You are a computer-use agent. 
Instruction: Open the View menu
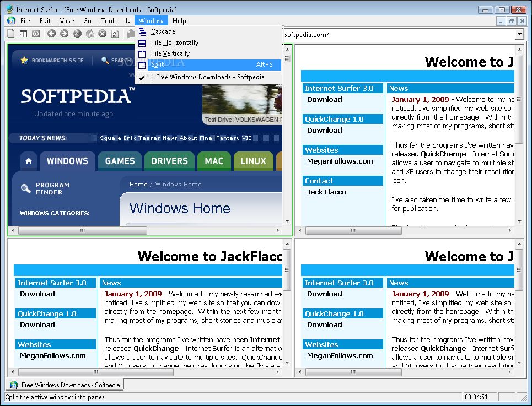point(67,21)
